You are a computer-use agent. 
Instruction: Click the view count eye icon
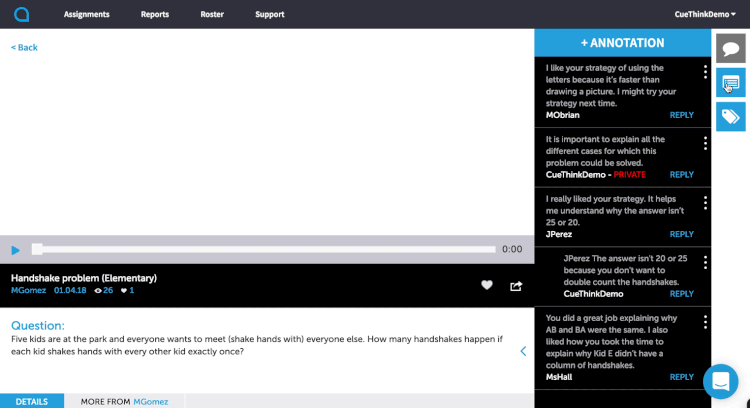tap(98, 291)
